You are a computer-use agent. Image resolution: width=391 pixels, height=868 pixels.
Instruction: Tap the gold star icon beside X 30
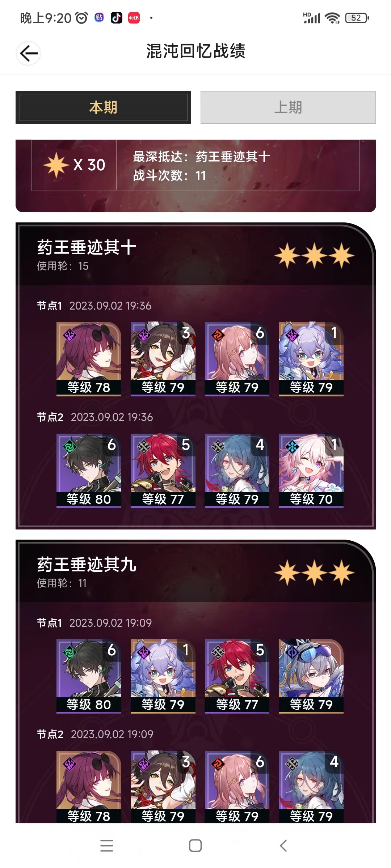56,165
